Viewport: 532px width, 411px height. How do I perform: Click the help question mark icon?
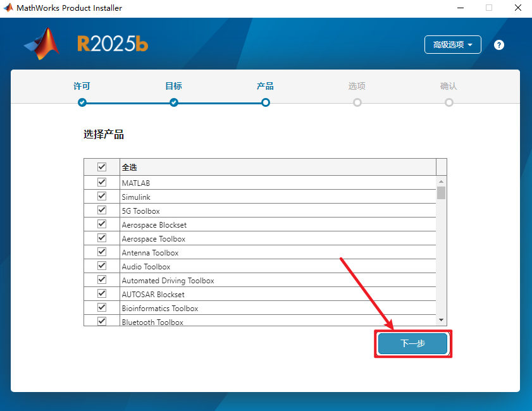point(498,45)
